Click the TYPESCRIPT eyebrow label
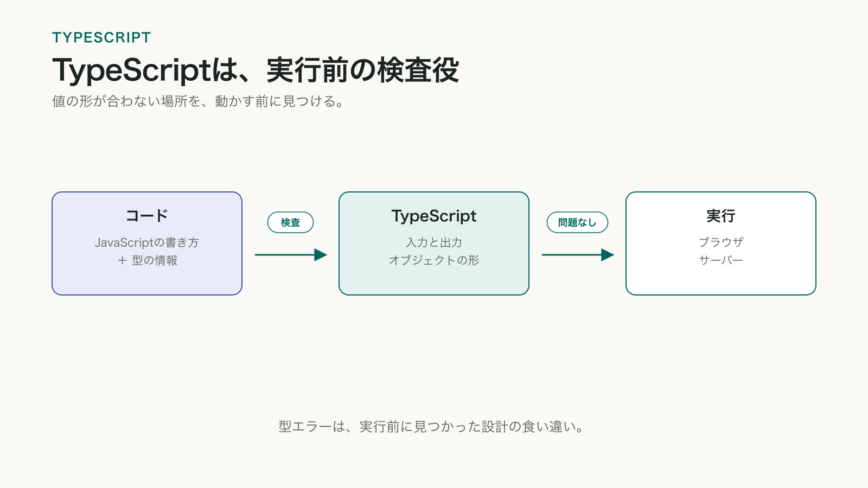Image resolution: width=868 pixels, height=488 pixels. (x=101, y=37)
